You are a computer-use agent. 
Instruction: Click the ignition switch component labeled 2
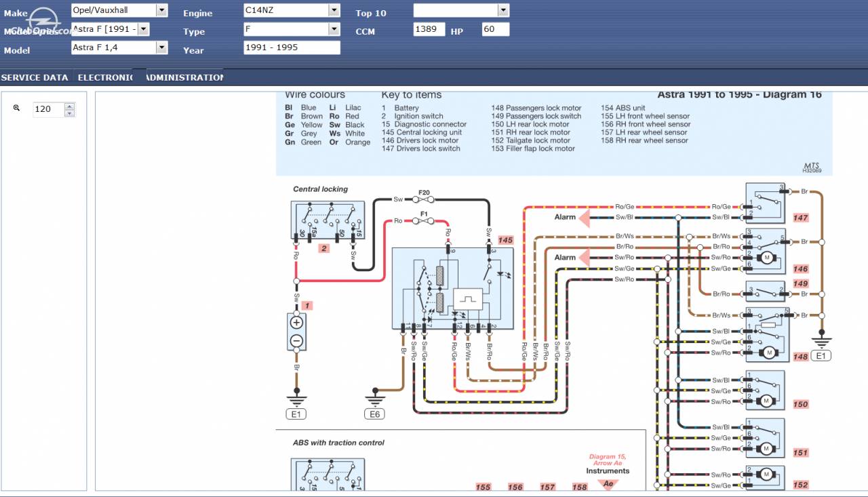coord(328,220)
